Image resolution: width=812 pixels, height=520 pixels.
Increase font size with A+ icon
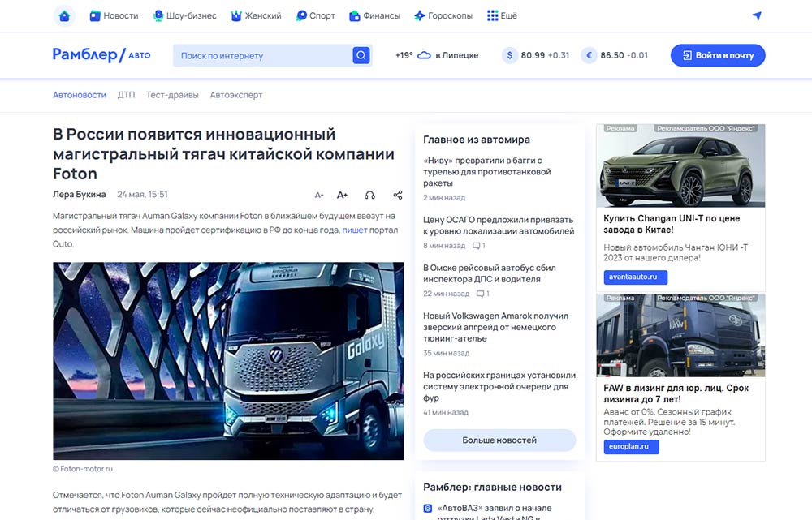(343, 195)
